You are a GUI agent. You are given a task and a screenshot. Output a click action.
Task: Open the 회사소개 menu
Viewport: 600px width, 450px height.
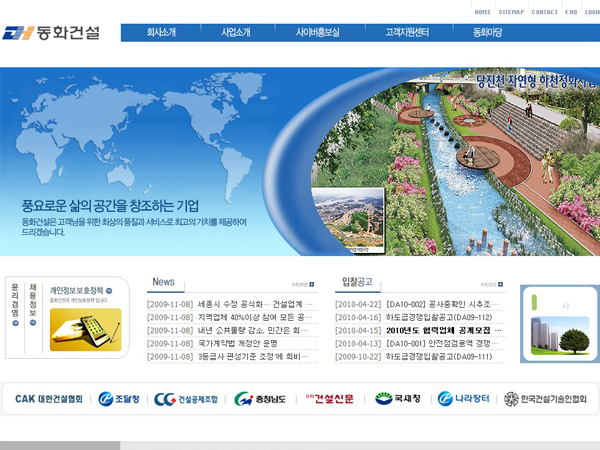[161, 33]
